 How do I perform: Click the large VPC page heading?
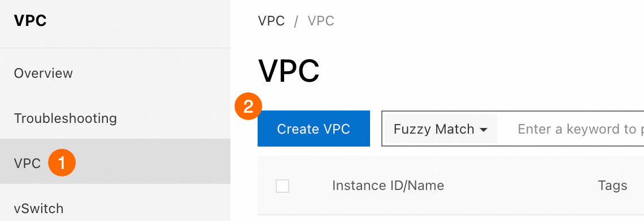289,71
